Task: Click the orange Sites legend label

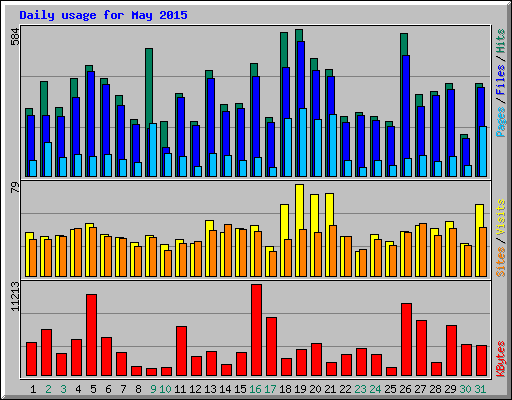Action: 501,262
